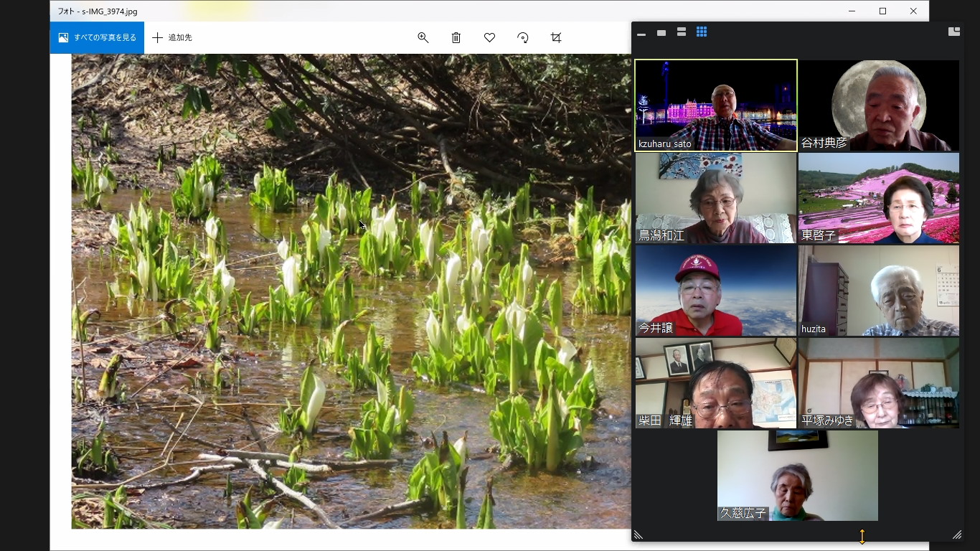Select huzita's video tile

point(879,291)
